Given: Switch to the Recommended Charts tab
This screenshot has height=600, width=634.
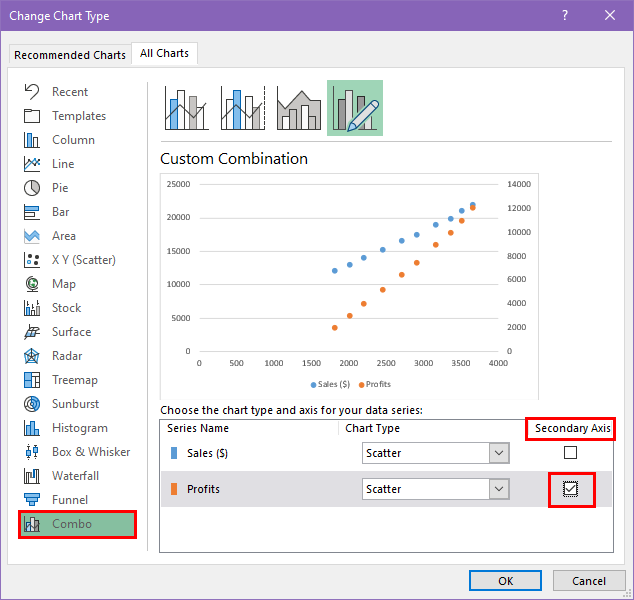Looking at the screenshot, I should [70, 55].
